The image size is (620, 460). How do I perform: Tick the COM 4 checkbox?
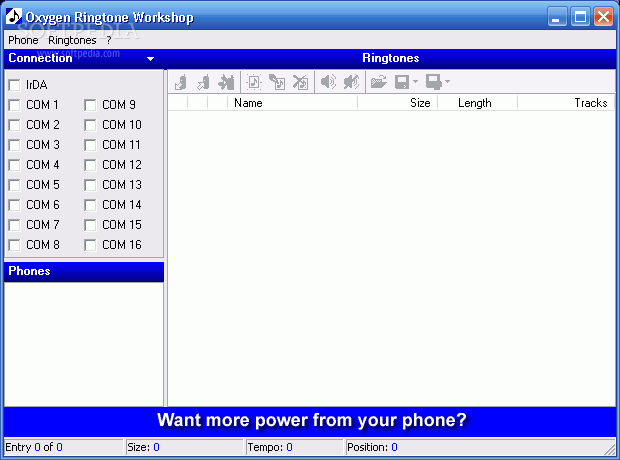[14, 165]
